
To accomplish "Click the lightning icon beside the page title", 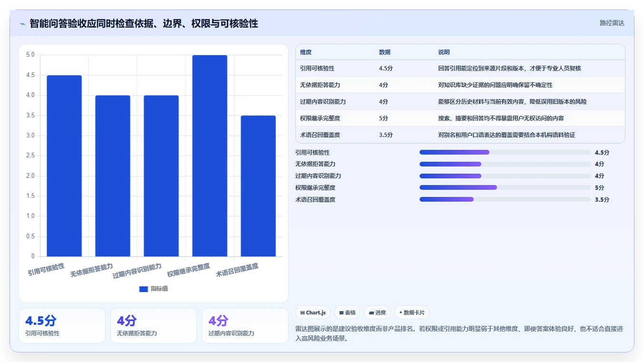I will tap(23, 24).
